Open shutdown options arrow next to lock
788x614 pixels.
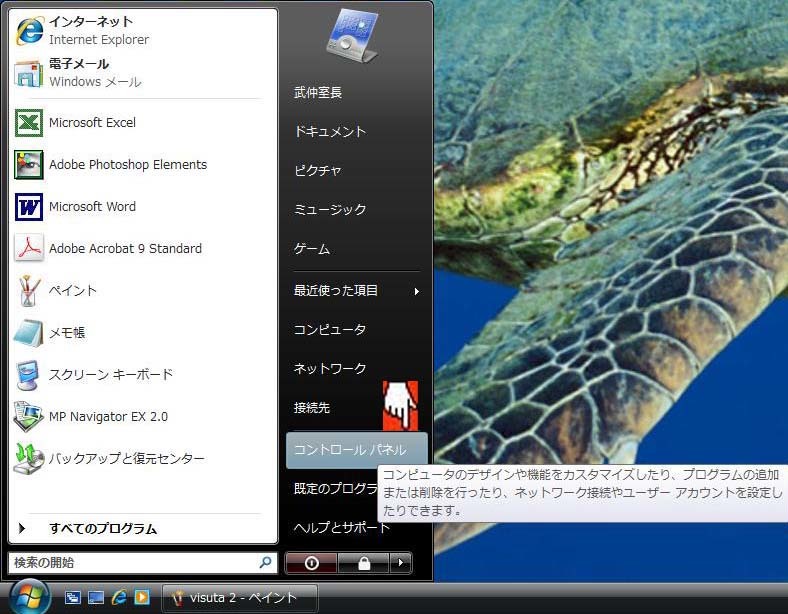coord(400,563)
